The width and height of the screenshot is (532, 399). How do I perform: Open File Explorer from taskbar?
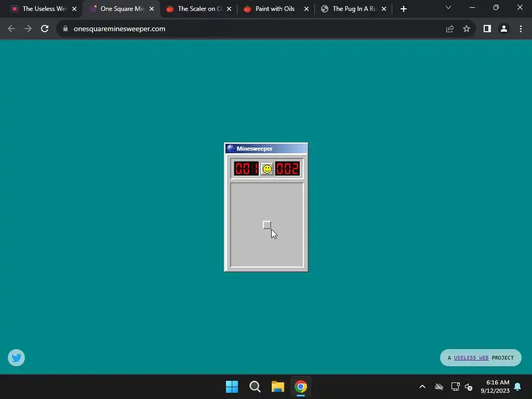(x=277, y=387)
